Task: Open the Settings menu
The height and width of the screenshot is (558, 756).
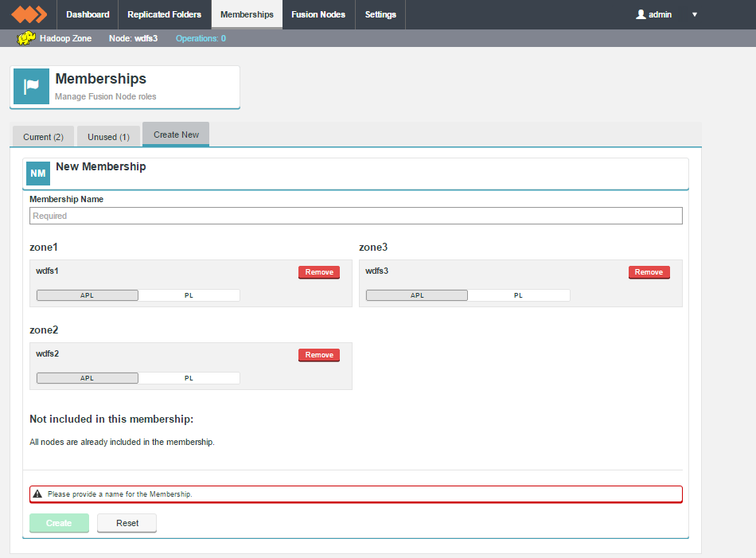Action: 380,14
